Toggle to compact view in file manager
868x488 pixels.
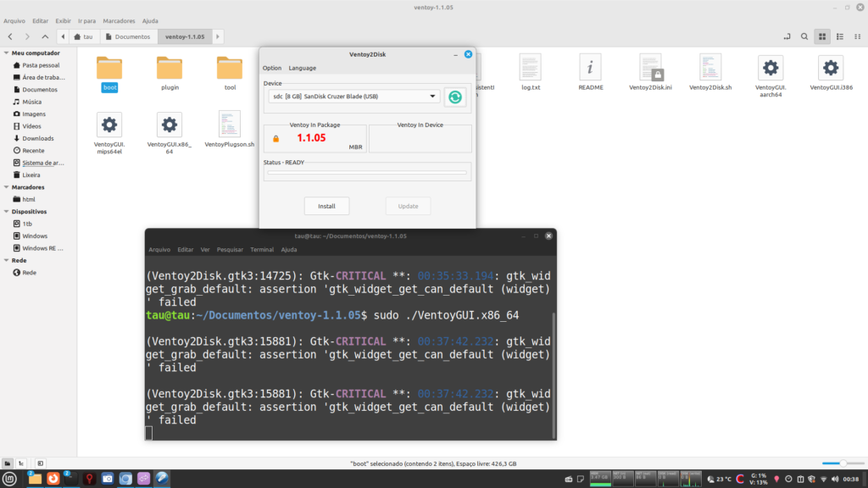coord(856,36)
